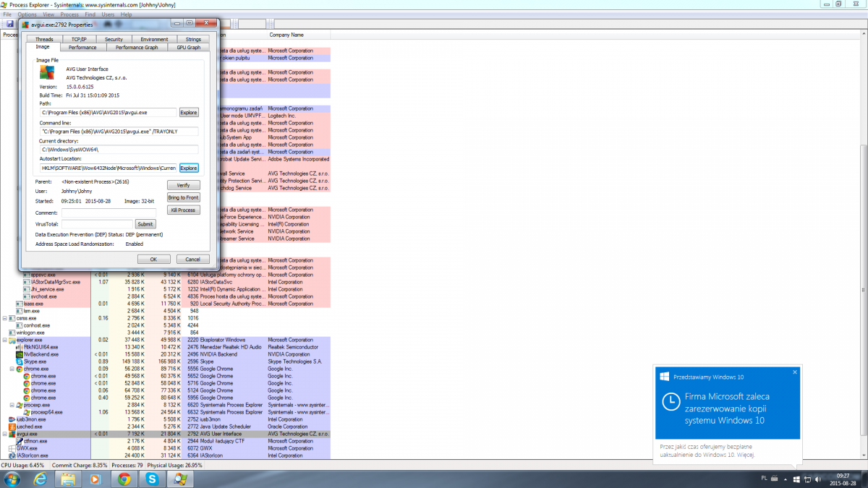Open the Windows Start menu

13,479
